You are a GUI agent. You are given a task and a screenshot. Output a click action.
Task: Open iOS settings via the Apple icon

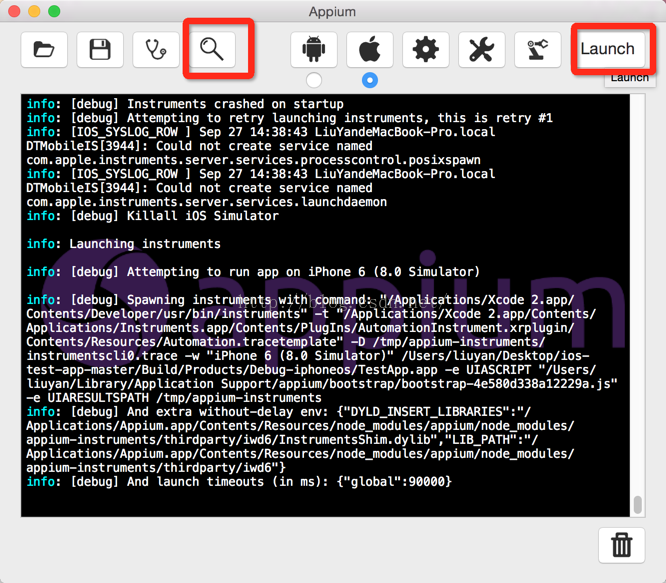(x=370, y=50)
